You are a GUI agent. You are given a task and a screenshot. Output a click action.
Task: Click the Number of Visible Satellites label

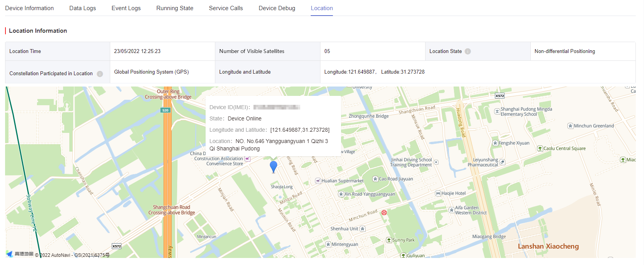point(252,51)
